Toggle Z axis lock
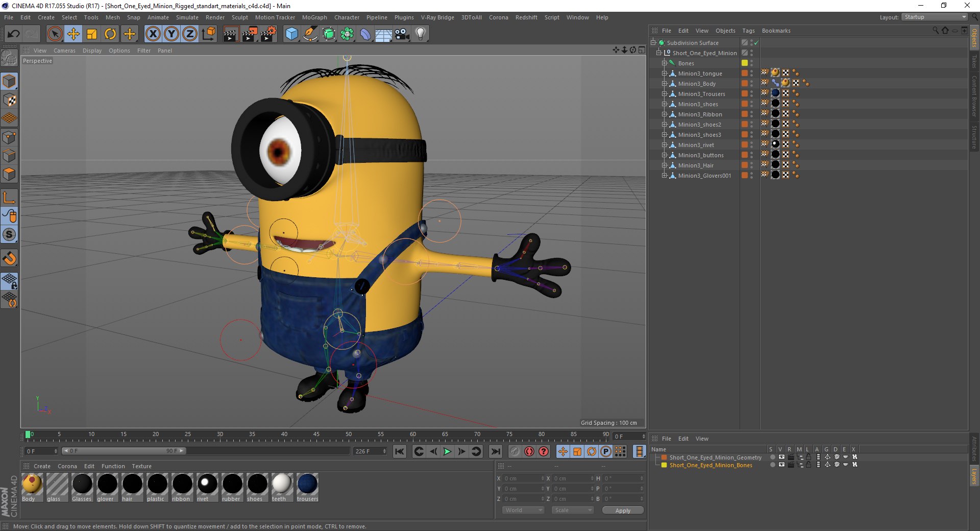The height and width of the screenshot is (531, 980). pos(190,34)
